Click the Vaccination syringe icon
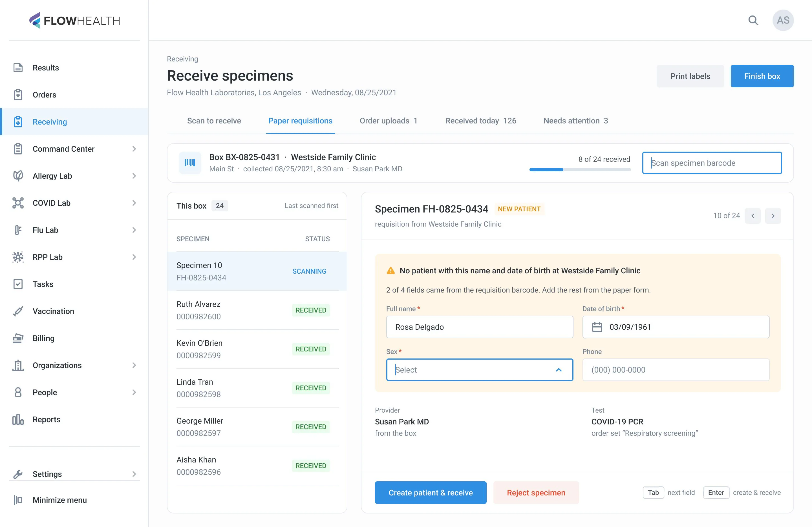 point(18,311)
